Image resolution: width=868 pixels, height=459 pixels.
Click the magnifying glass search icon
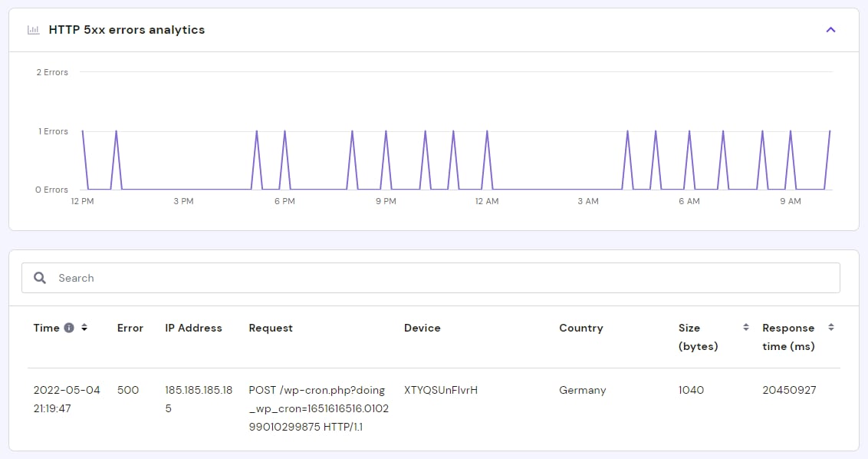coord(41,278)
